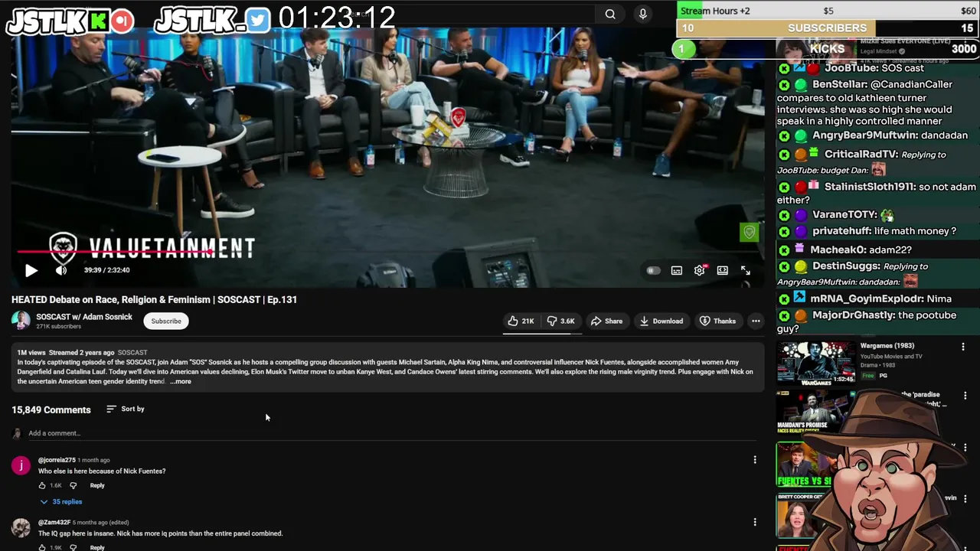Click the Twitter bird icon in the overlay
Screen dimensions: 980x551
point(258,21)
